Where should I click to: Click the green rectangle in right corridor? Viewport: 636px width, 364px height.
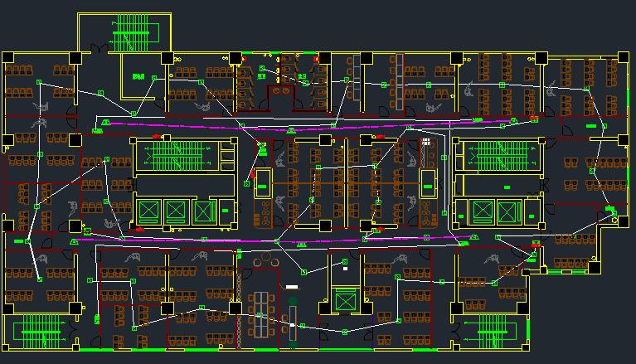tap(590, 124)
